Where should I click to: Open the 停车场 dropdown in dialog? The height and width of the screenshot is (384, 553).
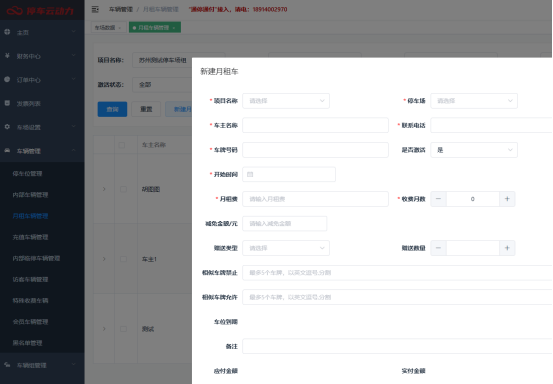[x=474, y=101]
